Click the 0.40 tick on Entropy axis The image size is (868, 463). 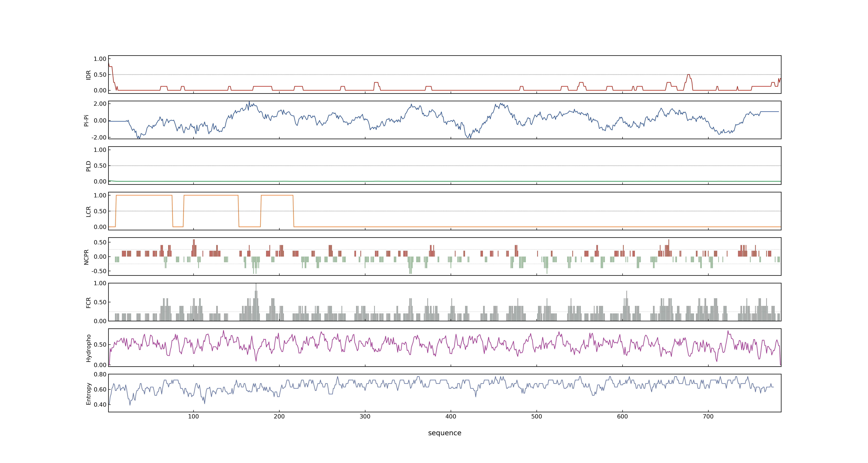tap(100, 405)
